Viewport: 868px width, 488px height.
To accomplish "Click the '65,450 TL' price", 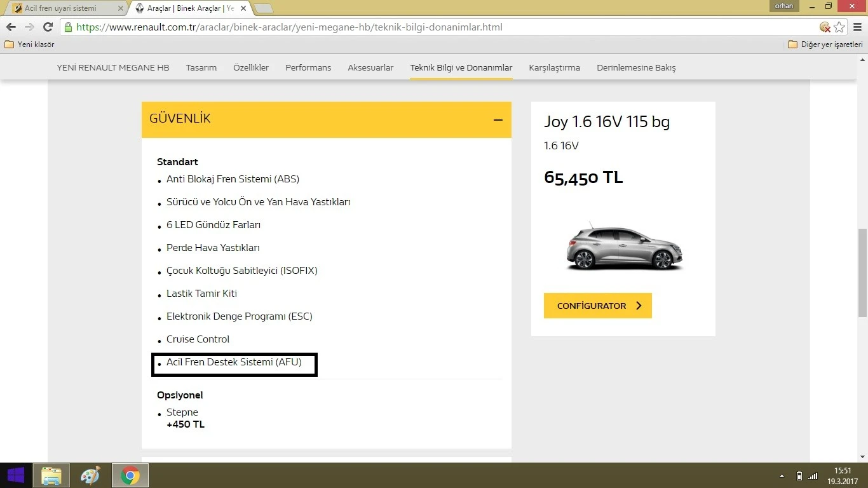I will (583, 177).
